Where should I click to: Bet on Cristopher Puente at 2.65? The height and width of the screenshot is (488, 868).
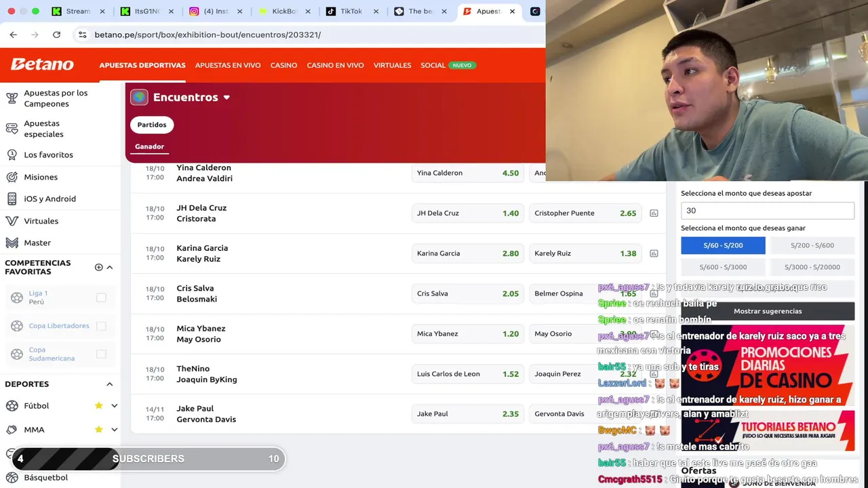585,213
